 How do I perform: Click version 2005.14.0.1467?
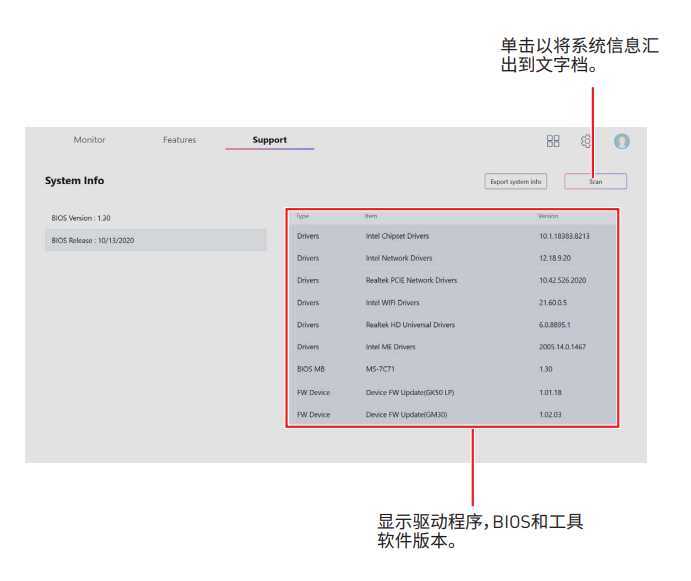[562, 346]
